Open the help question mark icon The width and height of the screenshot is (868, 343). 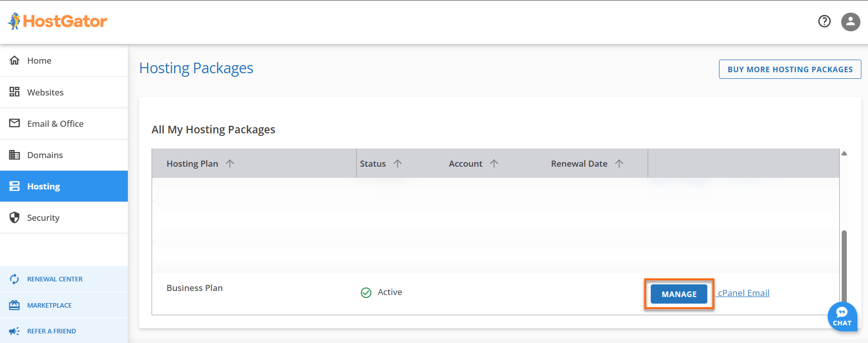[825, 21]
